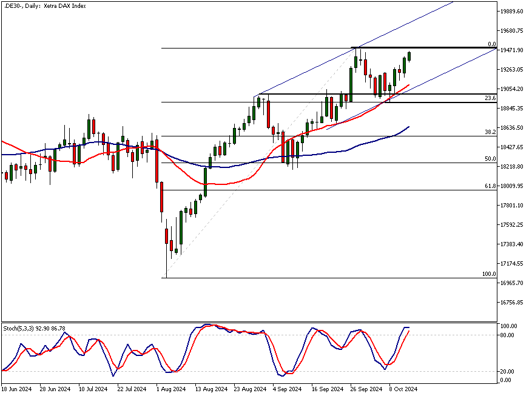
Task: Click date label '23 Aug 2024'
Action: click(251, 389)
